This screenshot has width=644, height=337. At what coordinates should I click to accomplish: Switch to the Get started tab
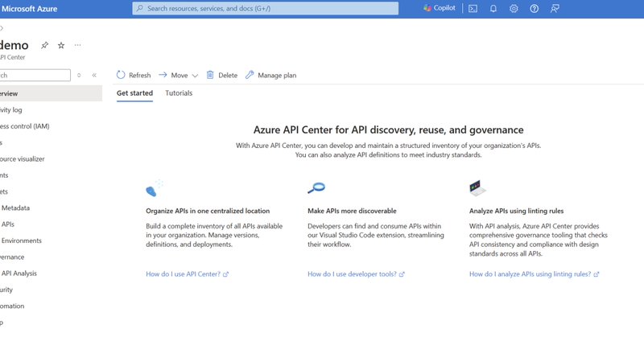point(134,93)
